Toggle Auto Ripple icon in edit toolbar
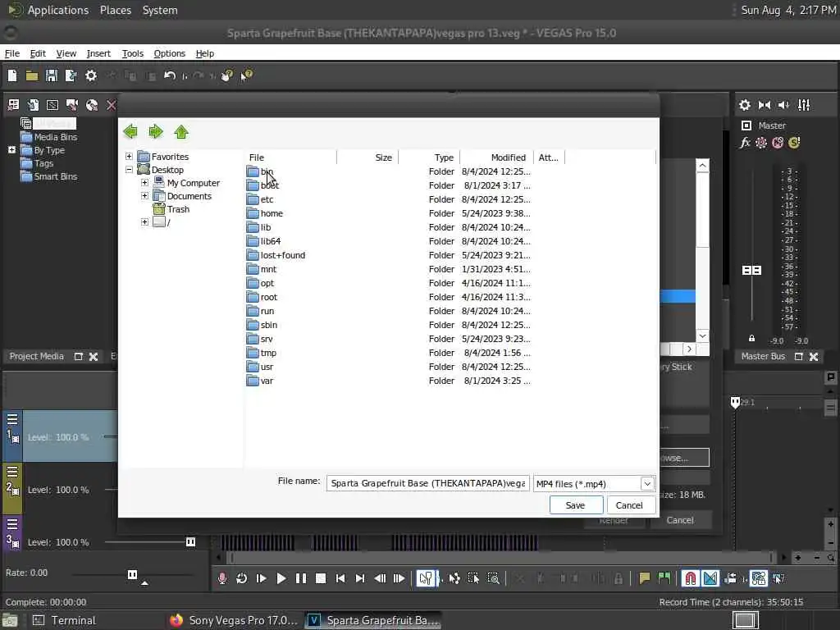The image size is (840, 630). pyautogui.click(x=730, y=578)
